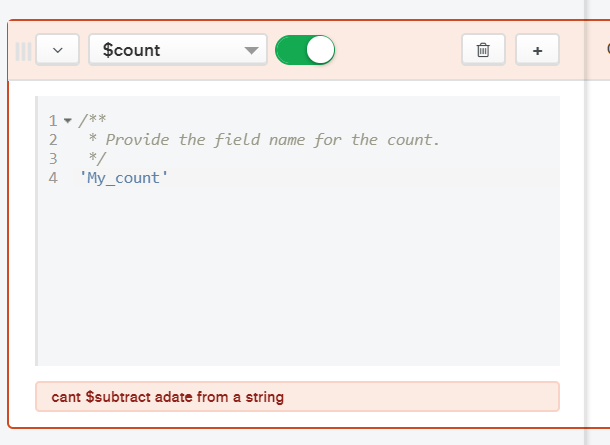Select line number 1 in gutter

coord(52,121)
